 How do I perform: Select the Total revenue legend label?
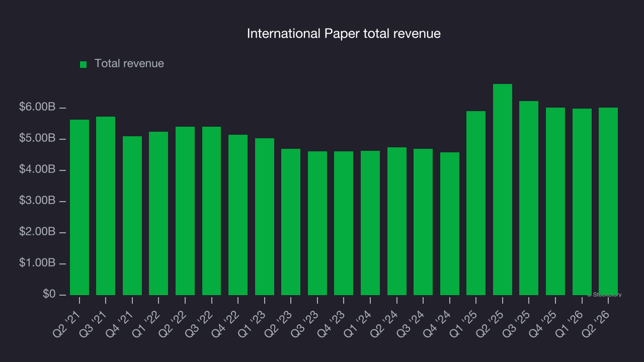tap(129, 64)
